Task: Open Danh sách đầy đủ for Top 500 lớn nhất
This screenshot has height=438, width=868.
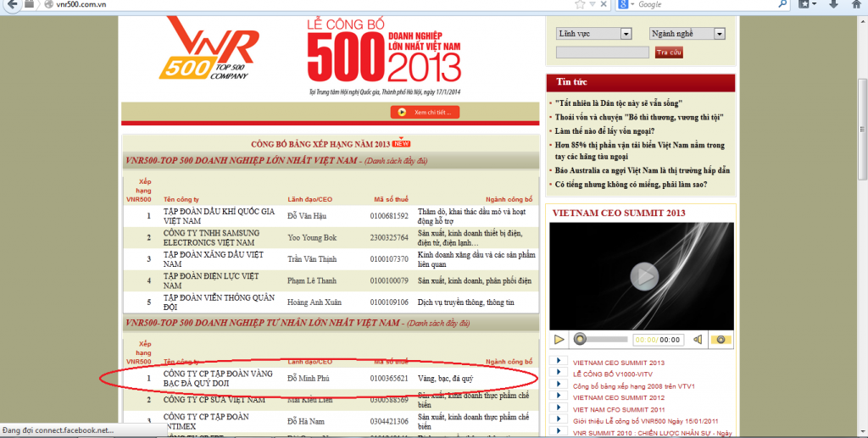Action: pyautogui.click(x=396, y=161)
